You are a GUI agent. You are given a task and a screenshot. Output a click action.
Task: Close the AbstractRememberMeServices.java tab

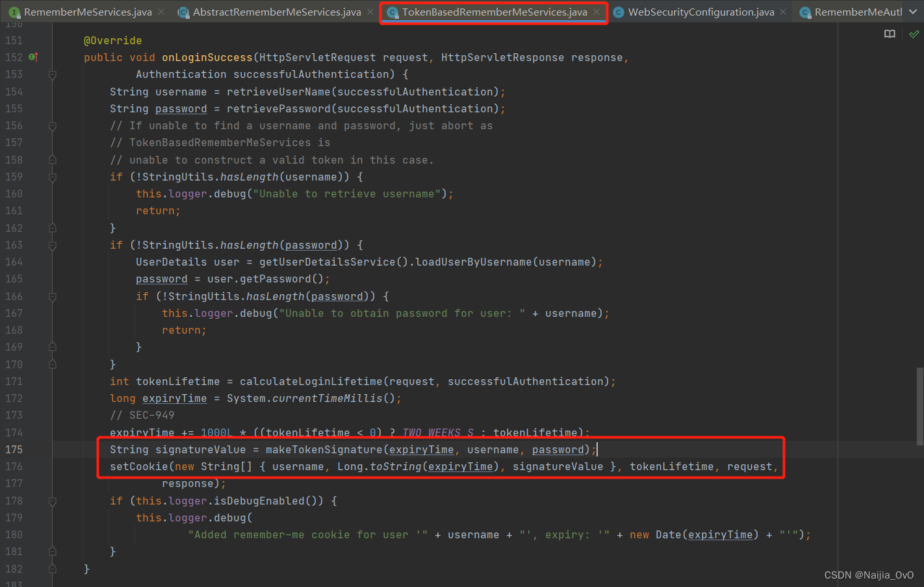(x=370, y=12)
